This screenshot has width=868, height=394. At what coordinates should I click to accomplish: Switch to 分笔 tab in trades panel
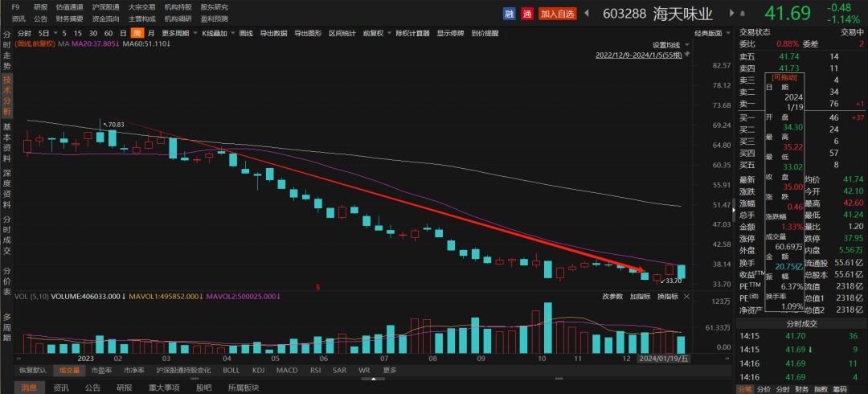click(745, 389)
